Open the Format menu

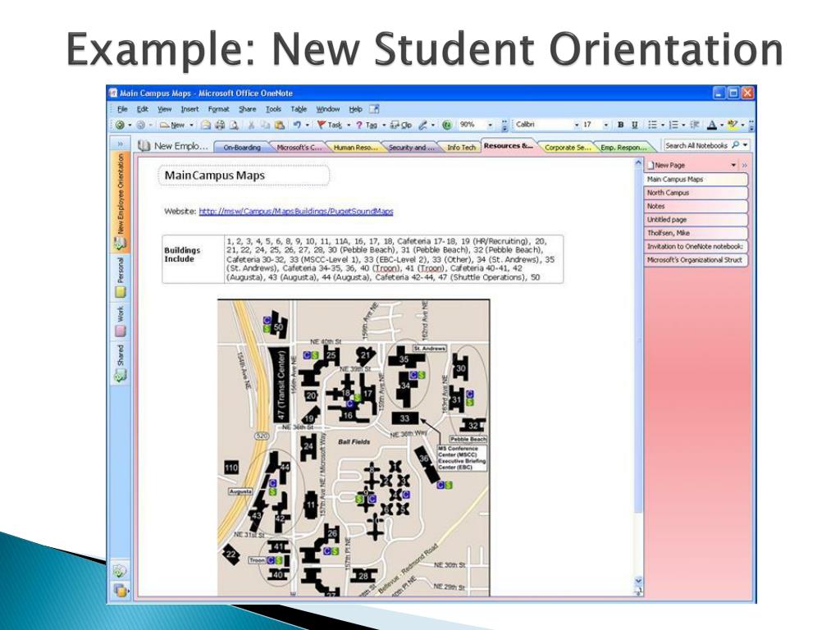[218, 109]
